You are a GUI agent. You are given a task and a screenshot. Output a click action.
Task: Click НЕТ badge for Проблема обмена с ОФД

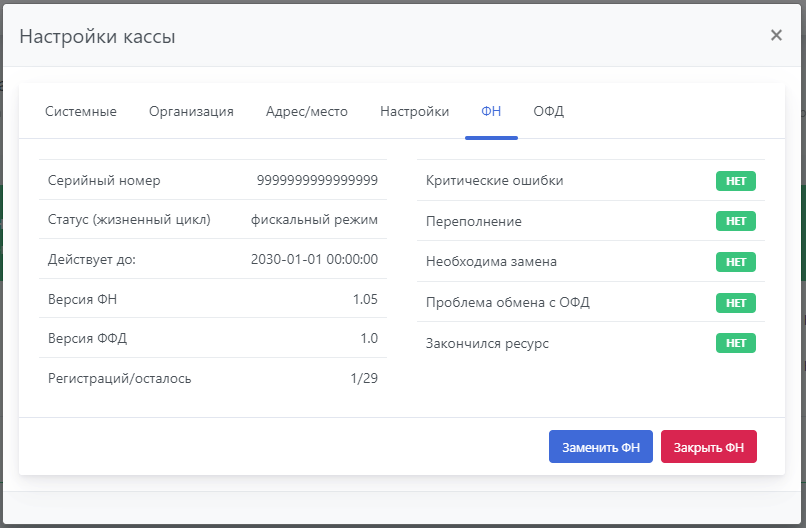(735, 302)
